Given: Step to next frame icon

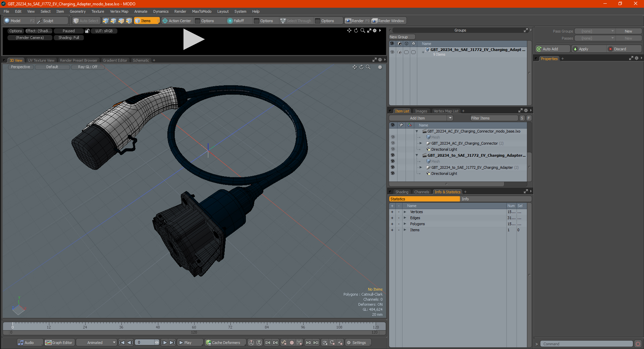Looking at the screenshot, I should click(164, 343).
